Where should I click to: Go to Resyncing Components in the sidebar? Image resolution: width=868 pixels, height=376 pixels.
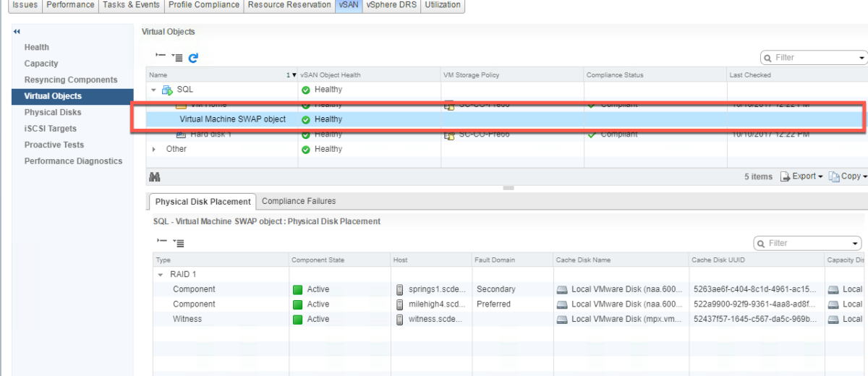tap(71, 80)
